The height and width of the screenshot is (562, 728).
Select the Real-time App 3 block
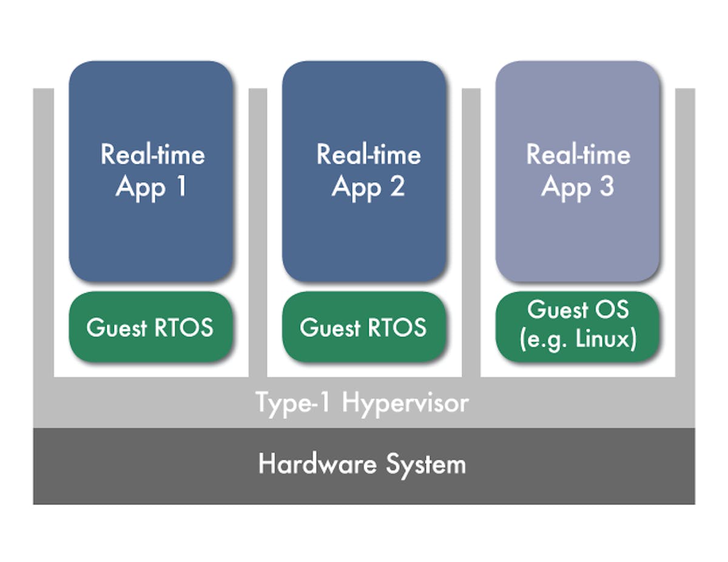pyautogui.click(x=576, y=172)
